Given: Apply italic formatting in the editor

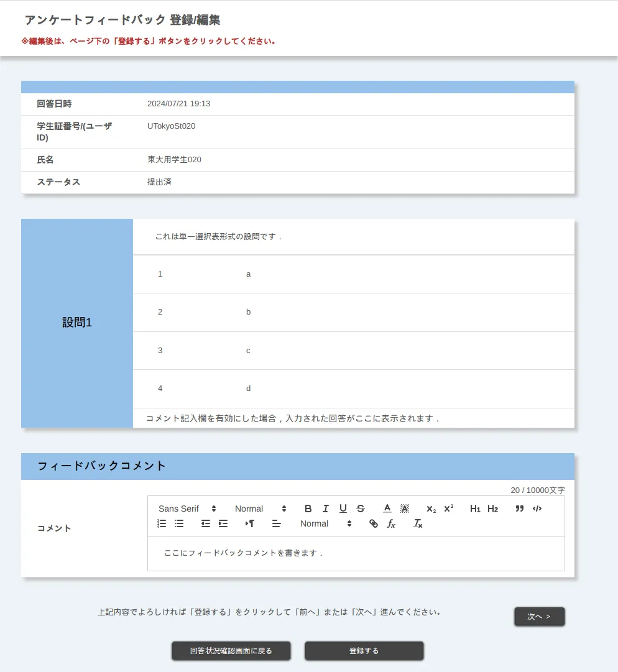Looking at the screenshot, I should click(x=325, y=509).
